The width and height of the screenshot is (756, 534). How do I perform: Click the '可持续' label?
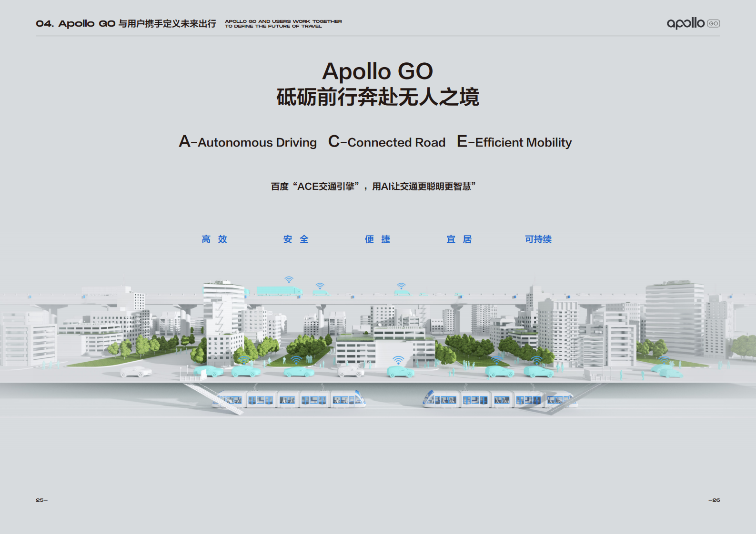tap(538, 239)
